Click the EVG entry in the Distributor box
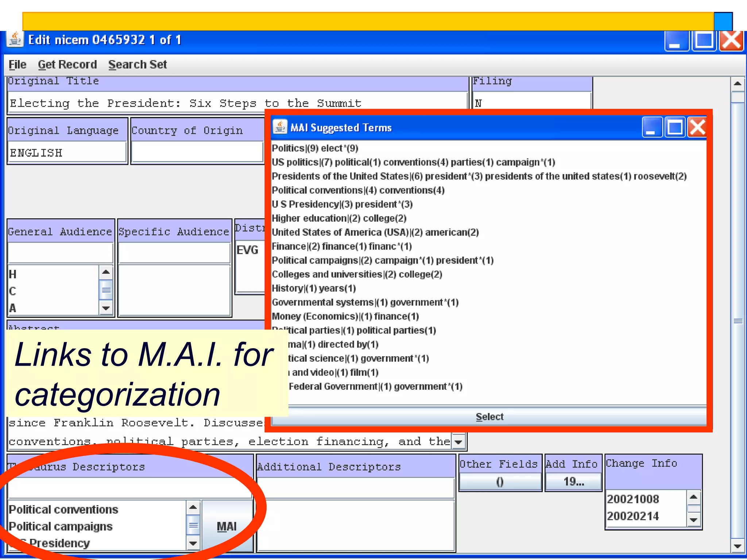Viewport: 747px width, 560px height. coord(247,250)
